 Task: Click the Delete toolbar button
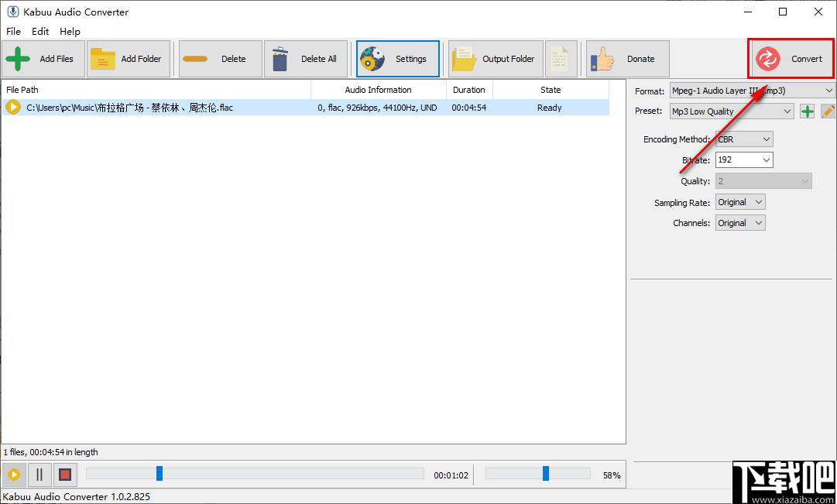[221, 59]
